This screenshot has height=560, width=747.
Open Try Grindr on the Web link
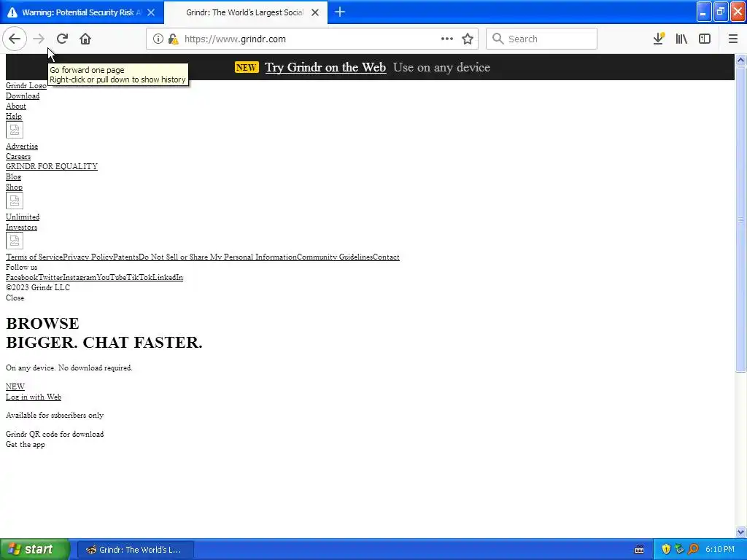[325, 67]
